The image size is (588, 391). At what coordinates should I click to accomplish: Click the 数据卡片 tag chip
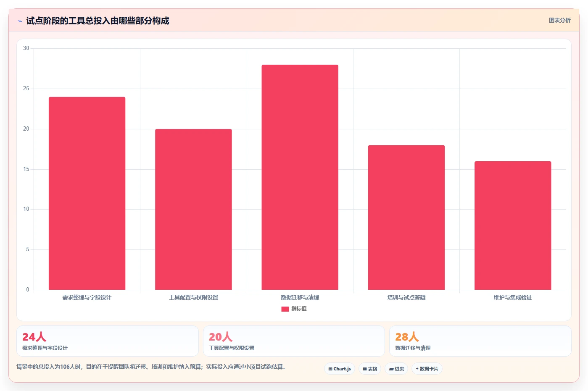coord(427,369)
